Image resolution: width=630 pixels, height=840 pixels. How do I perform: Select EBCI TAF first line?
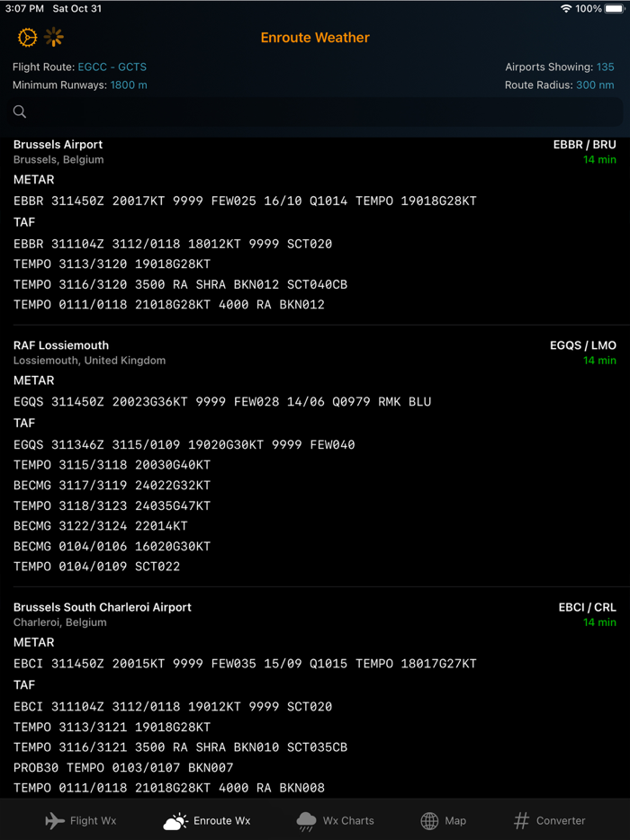tap(173, 707)
